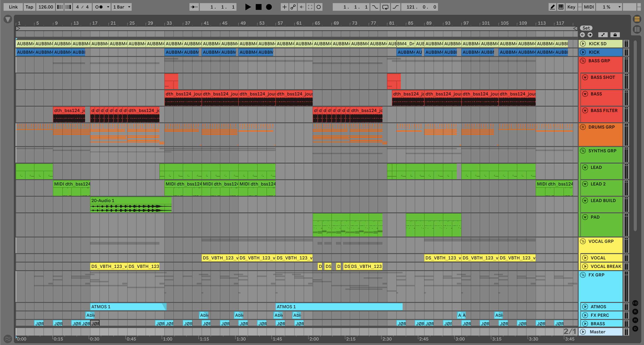Toggle the Metronome button
Viewport: 644px width, 345px height.
tap(99, 7)
